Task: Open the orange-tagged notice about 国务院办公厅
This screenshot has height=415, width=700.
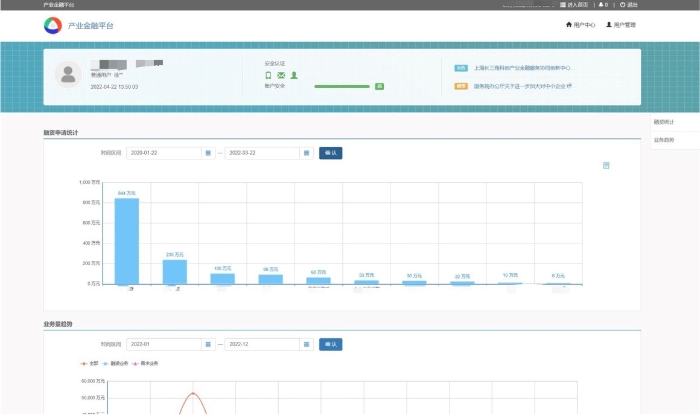Action: [x=523, y=86]
